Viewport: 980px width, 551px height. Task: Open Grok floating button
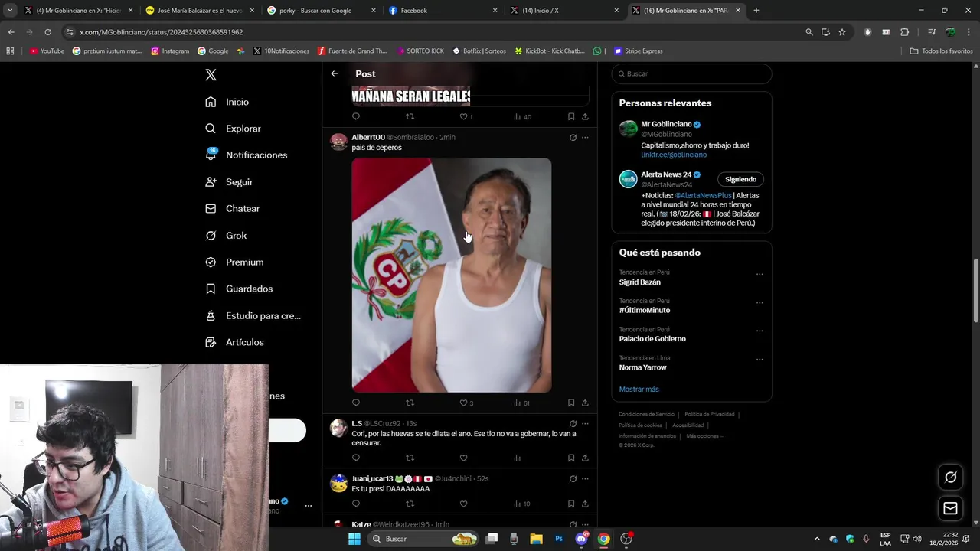pyautogui.click(x=950, y=478)
